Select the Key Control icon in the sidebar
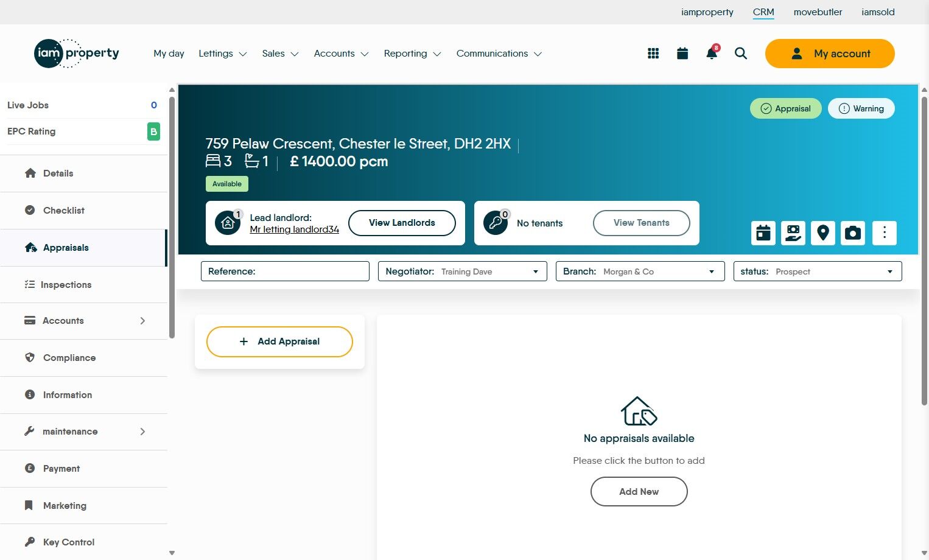Image resolution: width=929 pixels, height=560 pixels. (x=29, y=541)
